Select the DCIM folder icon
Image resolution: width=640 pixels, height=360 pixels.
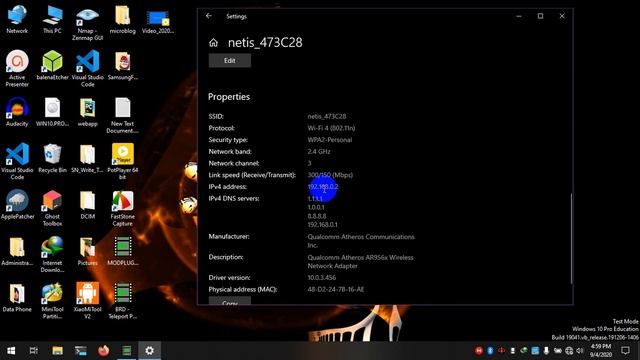[87, 205]
